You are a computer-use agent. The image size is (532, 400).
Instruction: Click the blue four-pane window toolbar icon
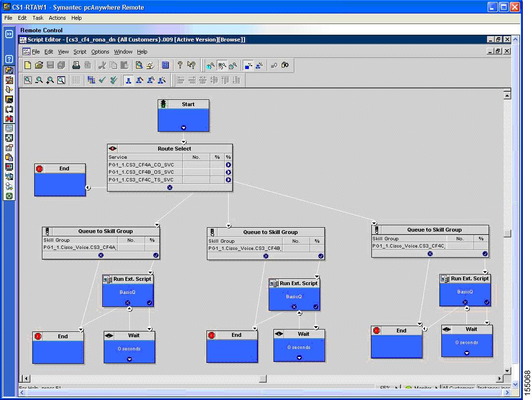(165, 65)
